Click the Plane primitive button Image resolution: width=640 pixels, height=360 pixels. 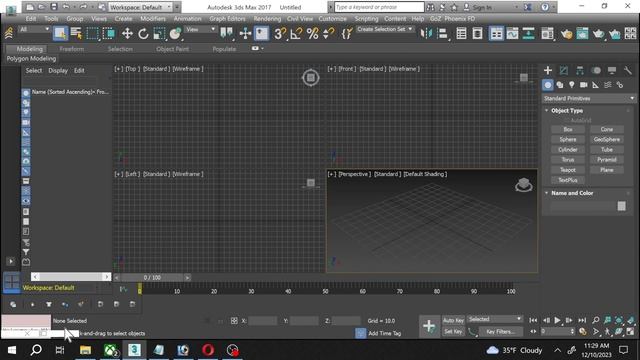coord(607,170)
